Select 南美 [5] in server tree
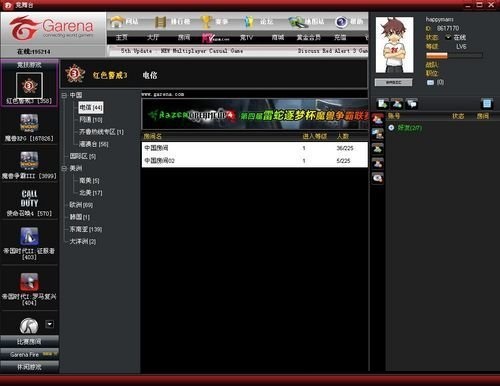The width and height of the screenshot is (500, 386). 89,181
